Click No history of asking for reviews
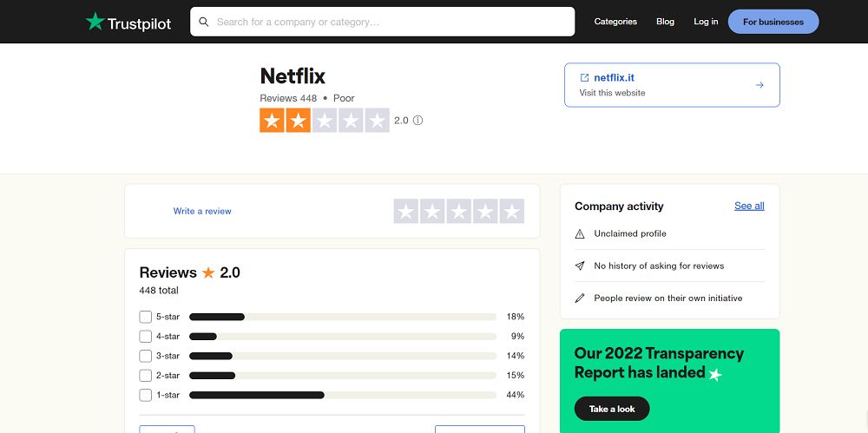The image size is (868, 433). tap(659, 266)
